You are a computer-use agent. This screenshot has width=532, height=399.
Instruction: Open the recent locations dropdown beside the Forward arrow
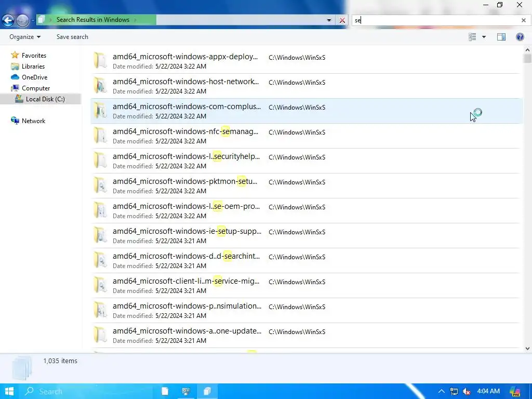[x=33, y=20]
